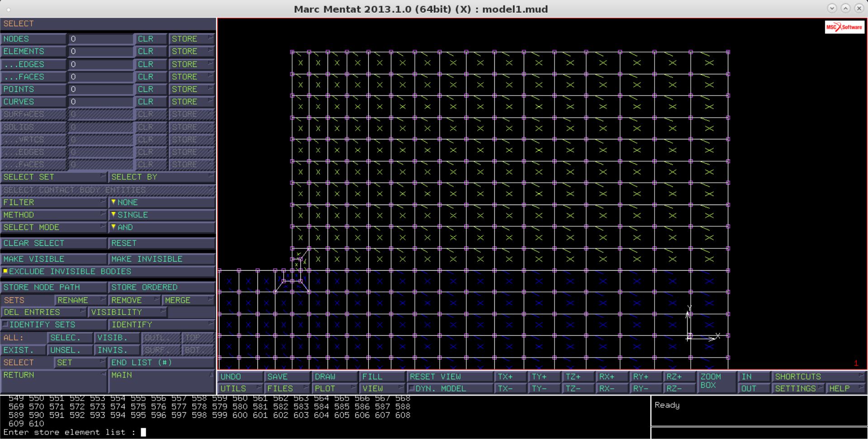Open STORE menu in ELEMENTS row
868x439 pixels.
191,52
